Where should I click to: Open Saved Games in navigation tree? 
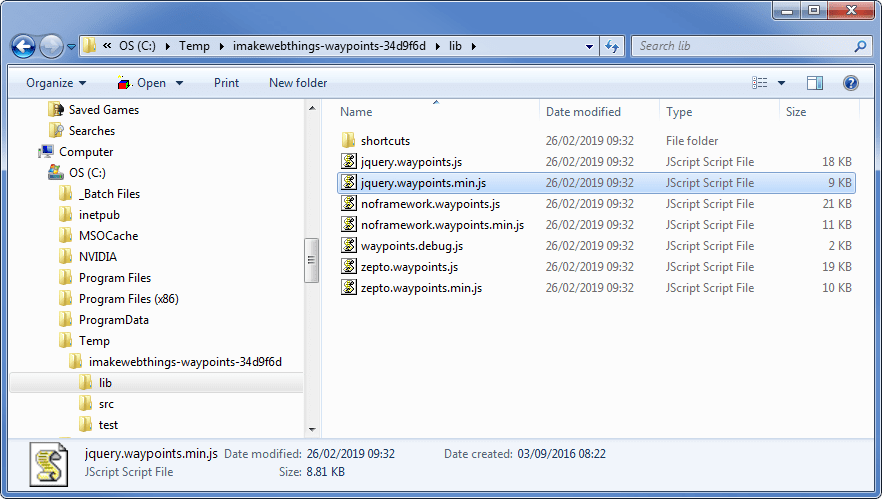104,110
